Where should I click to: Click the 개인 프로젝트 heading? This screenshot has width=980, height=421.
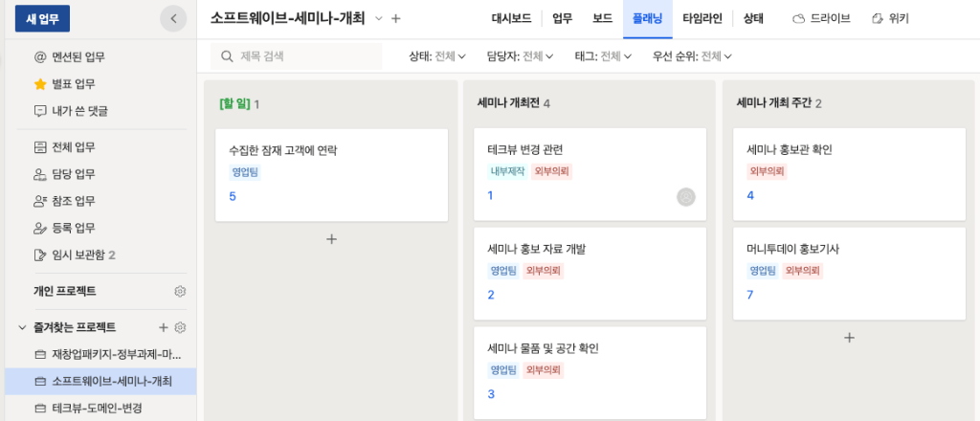[x=65, y=291]
